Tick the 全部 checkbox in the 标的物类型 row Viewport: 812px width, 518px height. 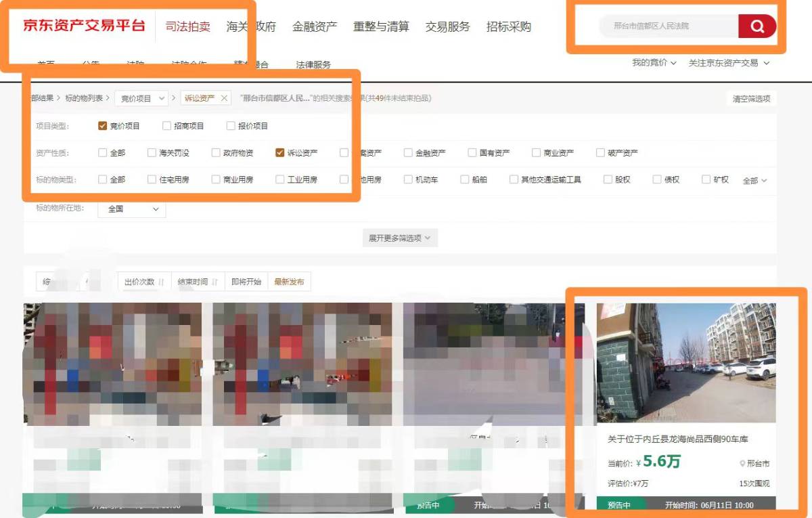(x=103, y=180)
